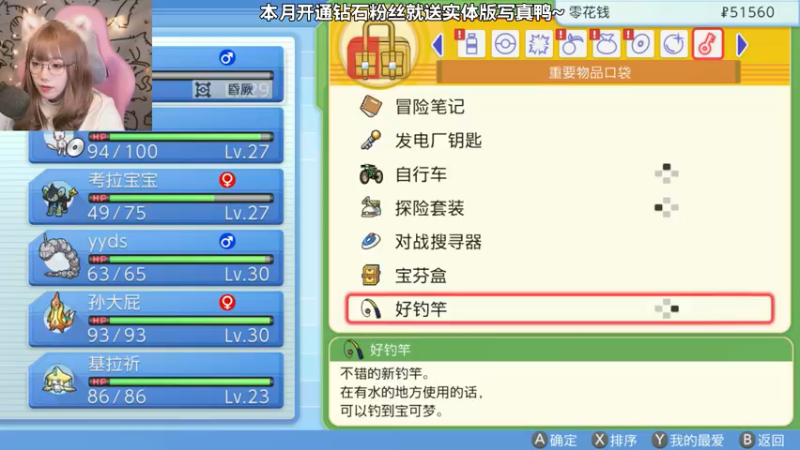Select 冒险笔记 adventure notes item
The height and width of the screenshot is (450, 800).
coord(560,107)
